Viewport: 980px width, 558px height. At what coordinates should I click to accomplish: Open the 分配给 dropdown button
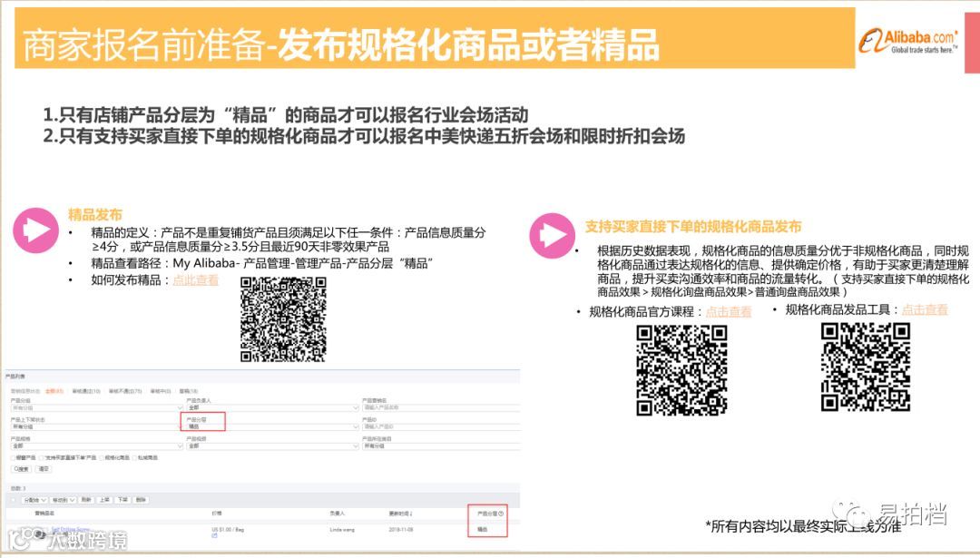34,500
